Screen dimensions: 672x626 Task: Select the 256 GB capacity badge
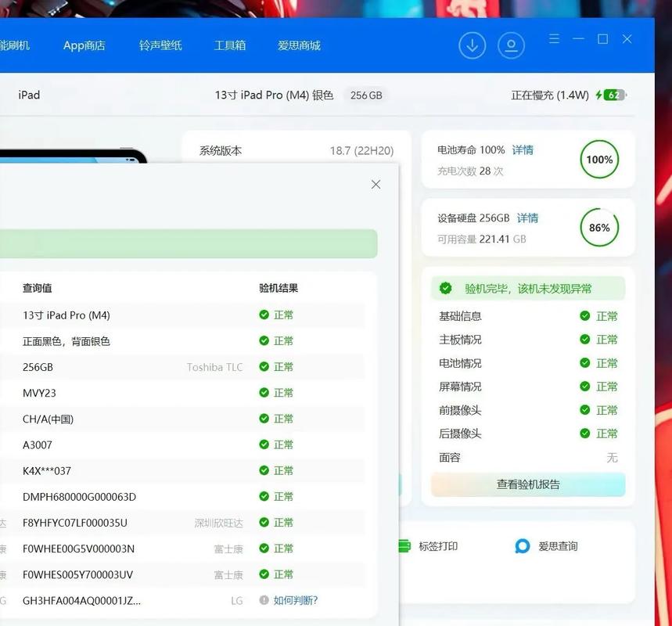point(366,95)
